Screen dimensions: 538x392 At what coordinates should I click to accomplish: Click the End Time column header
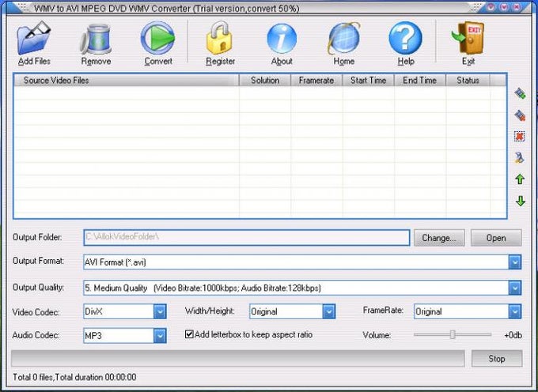tap(419, 80)
